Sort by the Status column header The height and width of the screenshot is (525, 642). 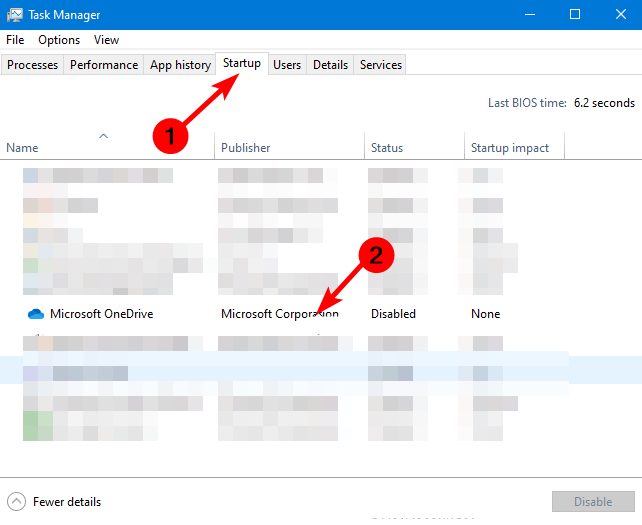387,148
